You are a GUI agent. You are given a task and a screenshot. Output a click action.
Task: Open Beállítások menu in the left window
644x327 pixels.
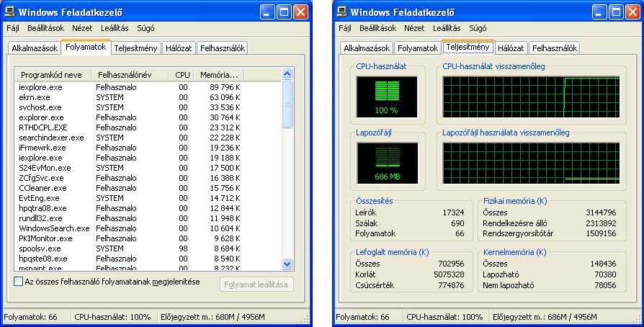(x=45, y=28)
